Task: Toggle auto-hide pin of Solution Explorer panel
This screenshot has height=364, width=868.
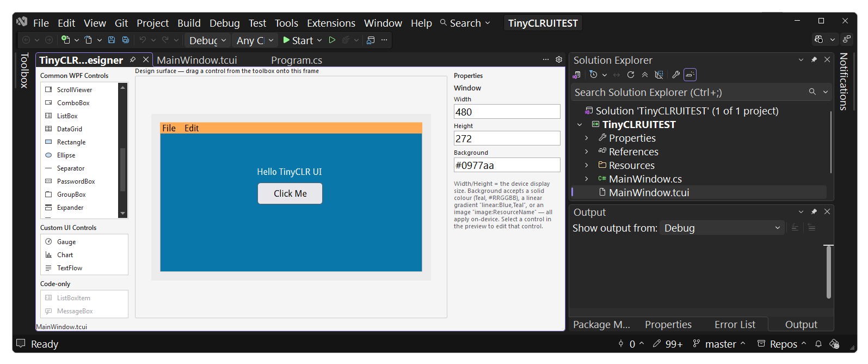Action: (814, 59)
